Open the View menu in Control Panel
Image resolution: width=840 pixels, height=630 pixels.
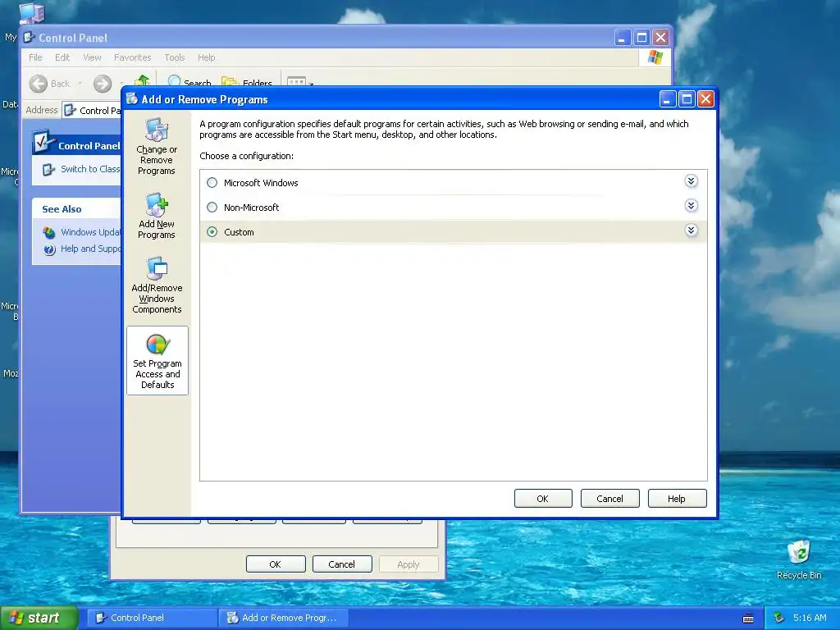pyautogui.click(x=92, y=57)
